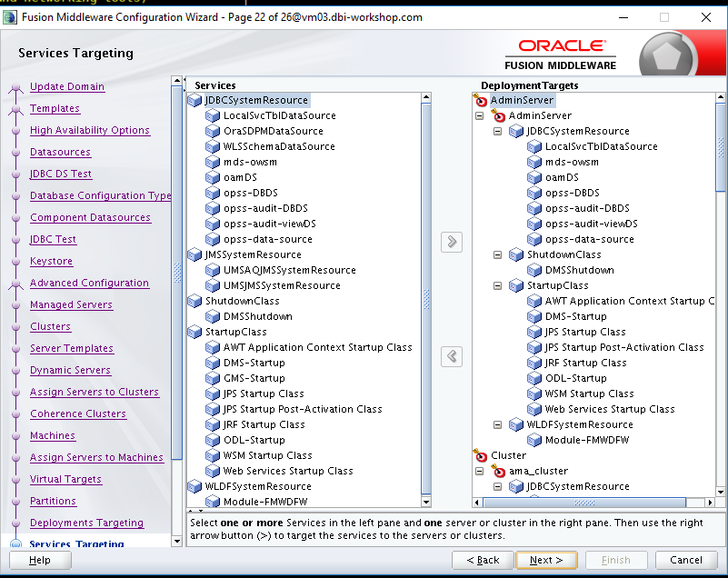Select the JDBCSystemResource cube icon in Services
Viewport: 728px width, 578px height.
[194, 100]
